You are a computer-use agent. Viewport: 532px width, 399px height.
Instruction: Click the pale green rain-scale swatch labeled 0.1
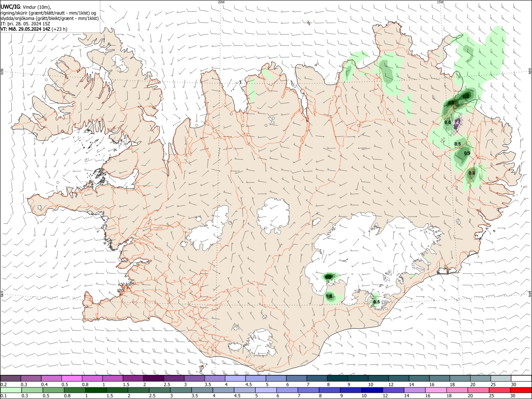[x=11, y=390]
